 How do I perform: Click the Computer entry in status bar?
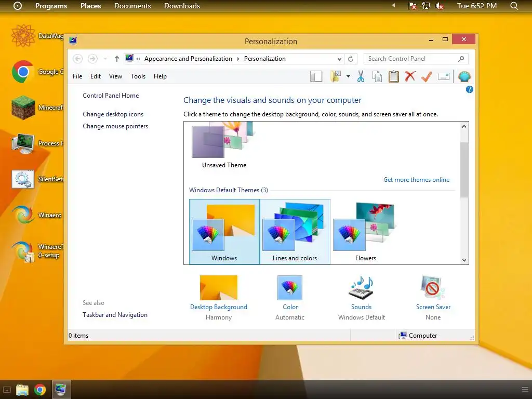[x=418, y=335]
